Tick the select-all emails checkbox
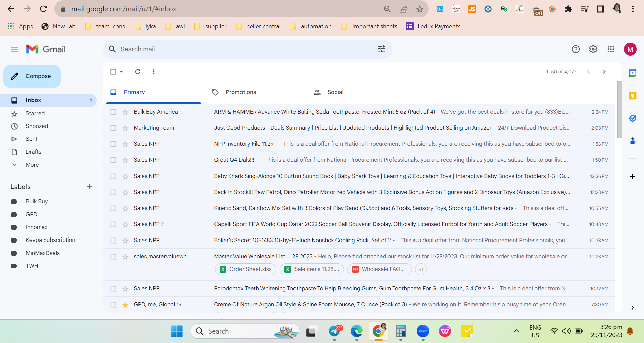 pyautogui.click(x=113, y=72)
